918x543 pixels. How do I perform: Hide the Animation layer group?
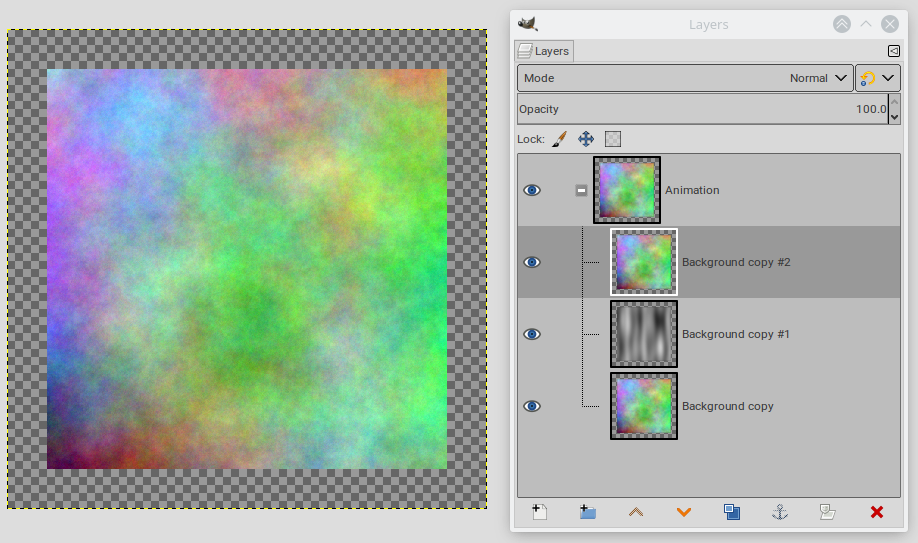click(x=532, y=190)
